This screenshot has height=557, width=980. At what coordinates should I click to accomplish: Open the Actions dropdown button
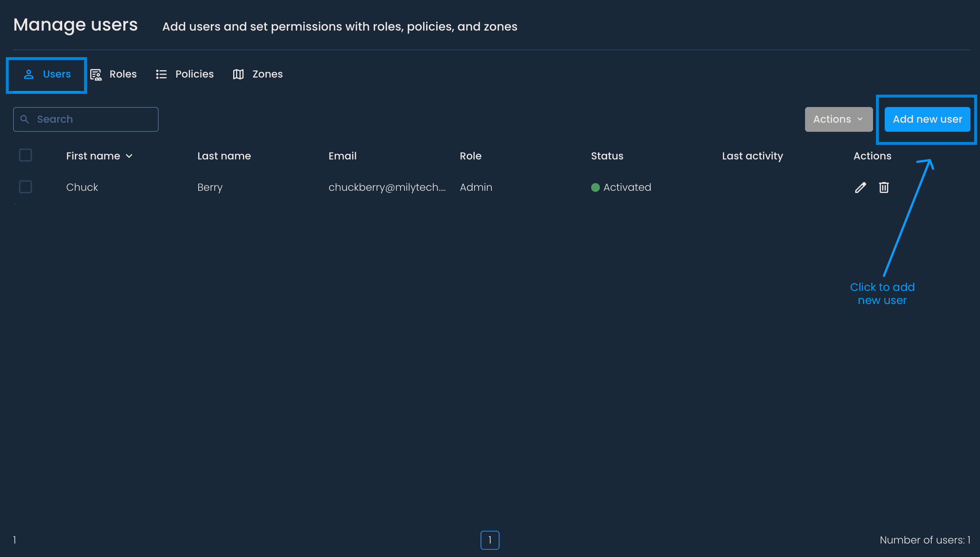(838, 119)
